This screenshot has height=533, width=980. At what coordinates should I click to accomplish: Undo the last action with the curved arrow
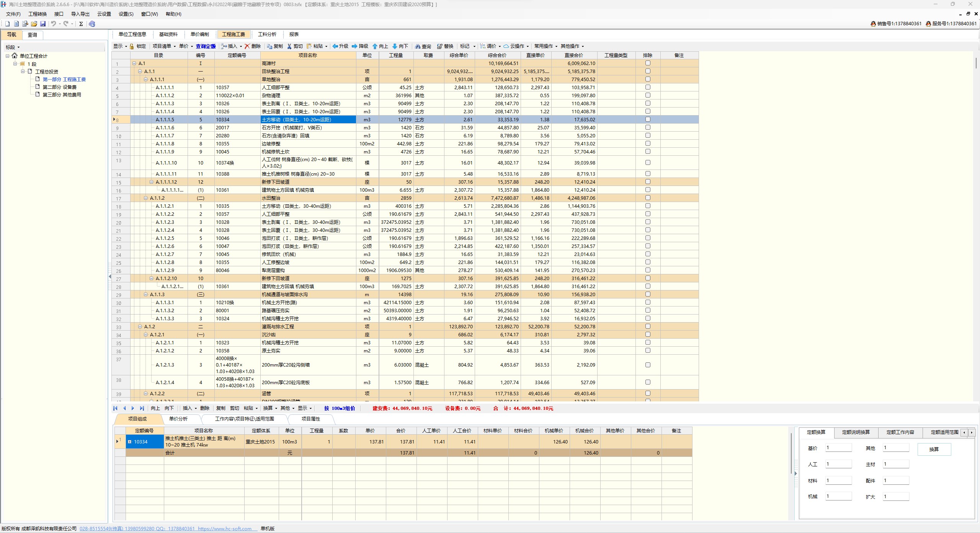click(54, 24)
